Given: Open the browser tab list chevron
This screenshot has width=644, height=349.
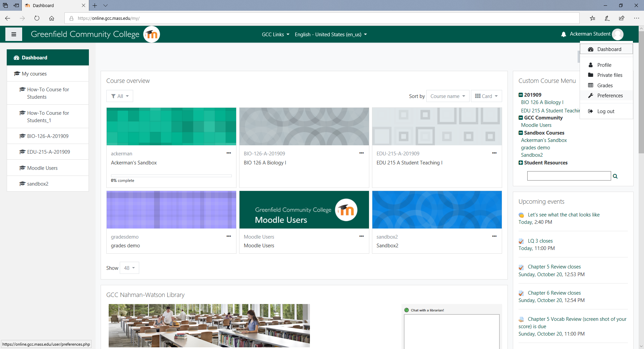Looking at the screenshot, I should (106, 5).
